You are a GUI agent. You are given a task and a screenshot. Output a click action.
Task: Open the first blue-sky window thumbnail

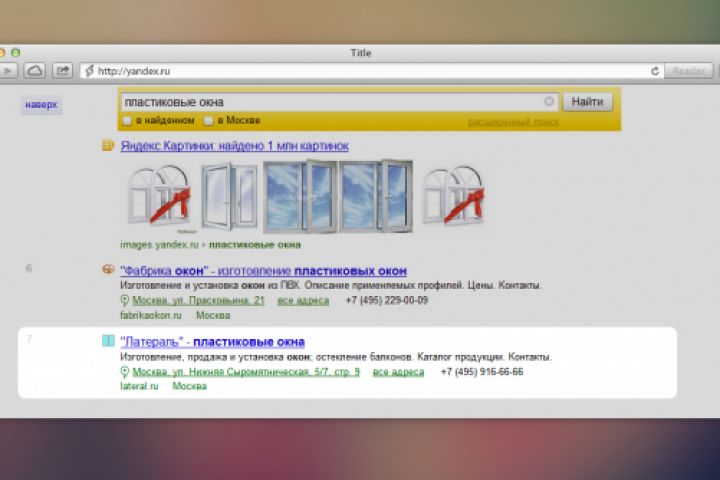pyautogui.click(x=300, y=197)
